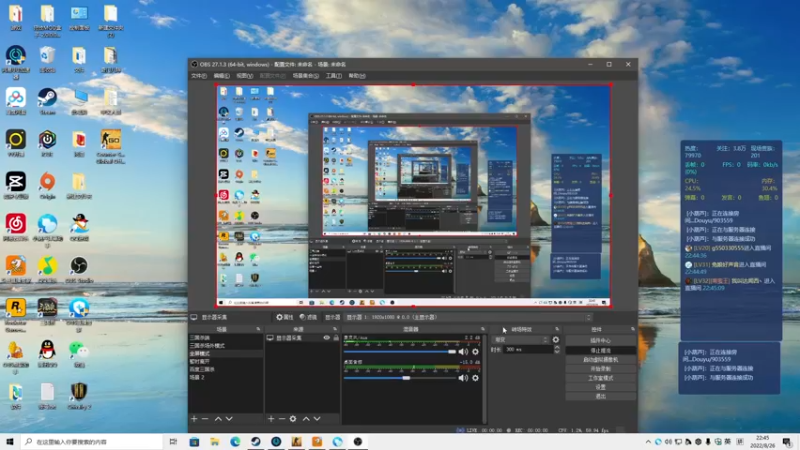Decrease the transition duration value
Viewport: 800px width, 450px height.
point(557,352)
